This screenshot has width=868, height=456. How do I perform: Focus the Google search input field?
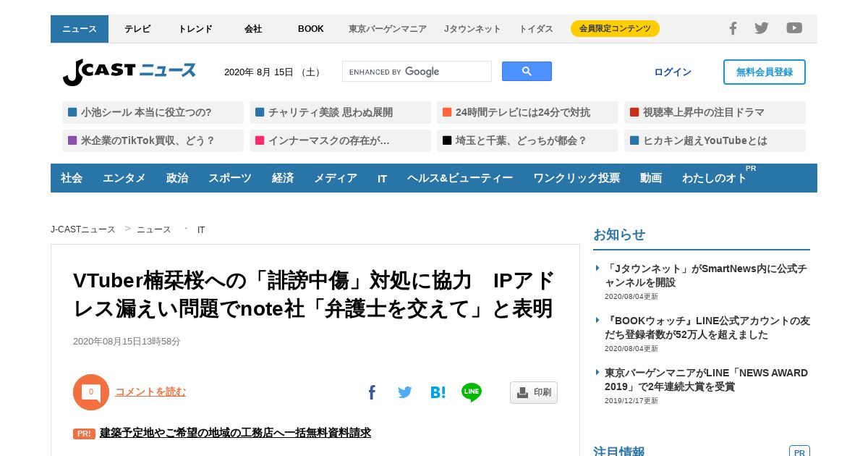click(417, 72)
